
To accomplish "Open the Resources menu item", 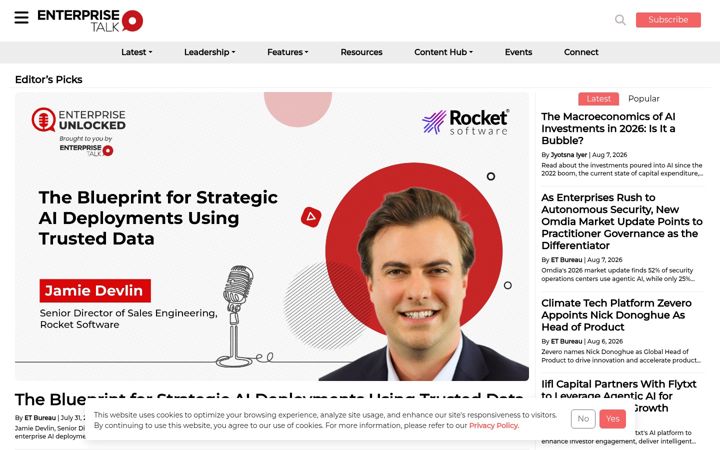I will [x=361, y=52].
